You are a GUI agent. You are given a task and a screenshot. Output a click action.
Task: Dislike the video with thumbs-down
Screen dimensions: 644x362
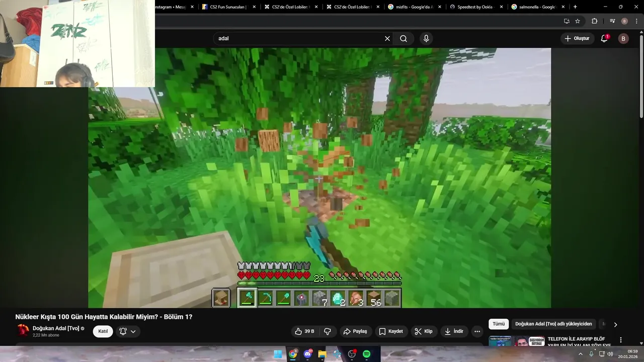[328, 331]
